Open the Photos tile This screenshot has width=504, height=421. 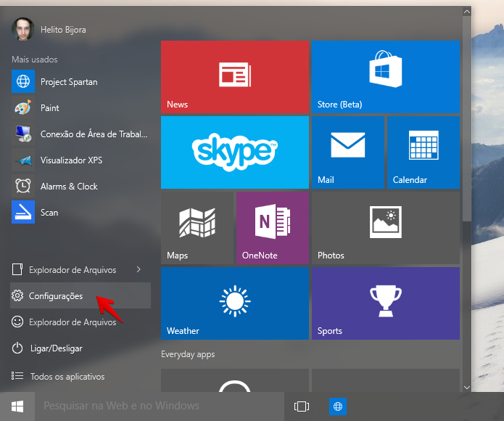click(385, 228)
